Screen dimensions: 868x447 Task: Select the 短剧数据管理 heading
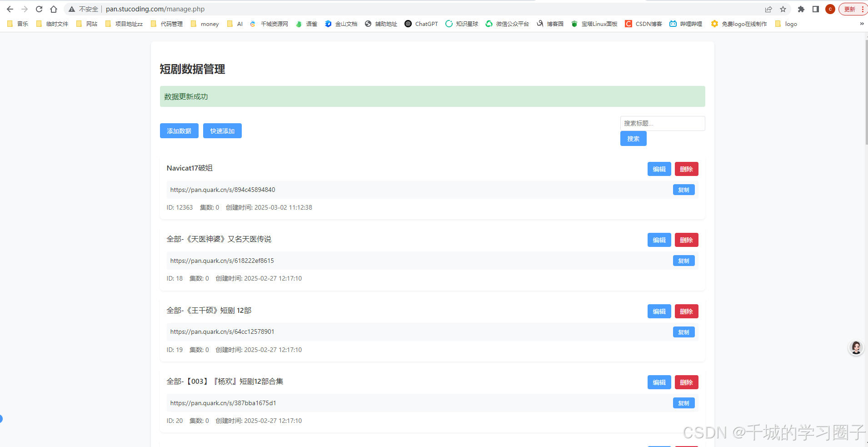(x=192, y=69)
